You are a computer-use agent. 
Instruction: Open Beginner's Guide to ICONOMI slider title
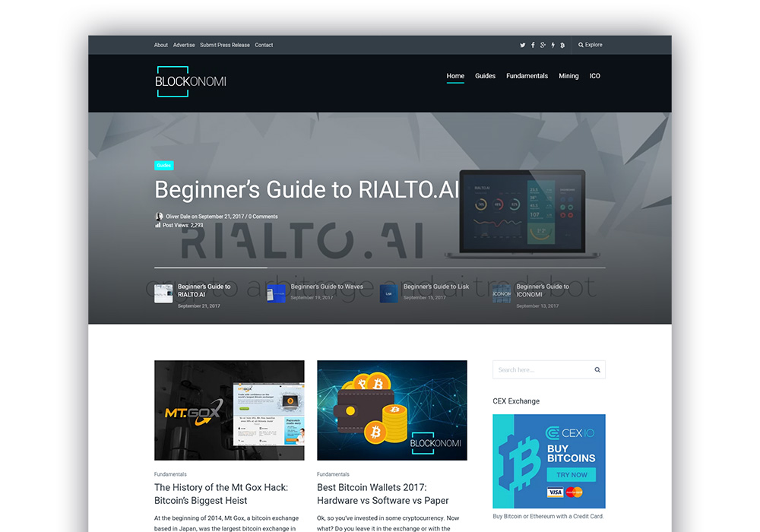(543, 291)
